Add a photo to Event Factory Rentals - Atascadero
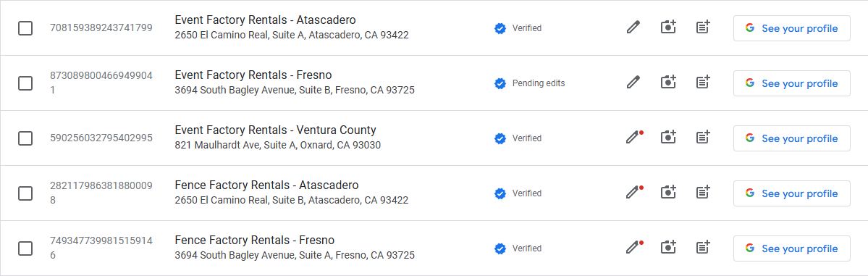Image resolution: width=868 pixels, height=276 pixels. click(x=669, y=27)
